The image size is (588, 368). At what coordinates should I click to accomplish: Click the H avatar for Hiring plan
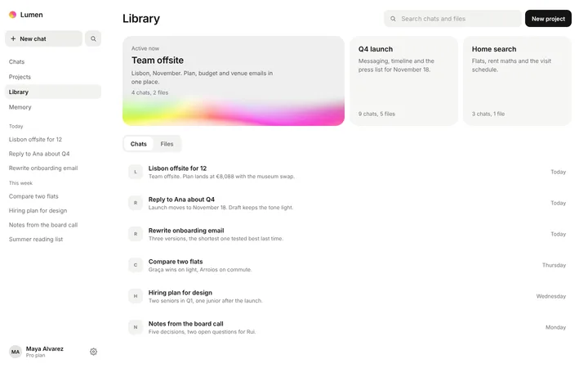coord(136,296)
